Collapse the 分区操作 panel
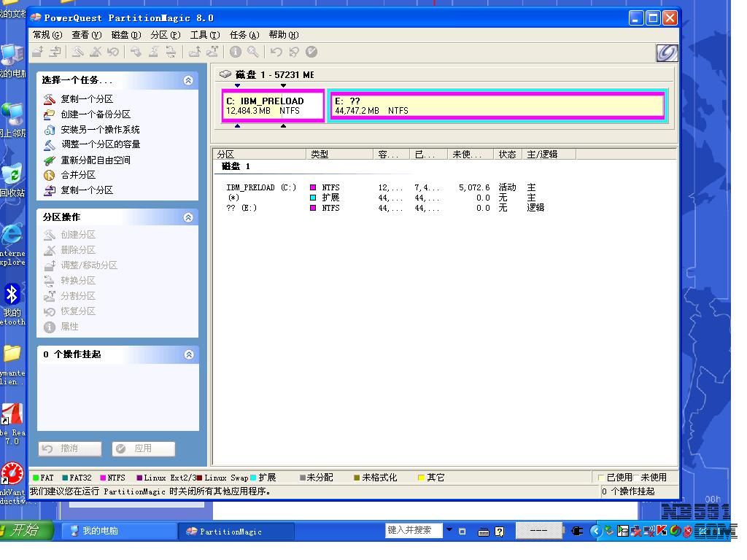This screenshot has height=560, width=747. pyautogui.click(x=188, y=217)
